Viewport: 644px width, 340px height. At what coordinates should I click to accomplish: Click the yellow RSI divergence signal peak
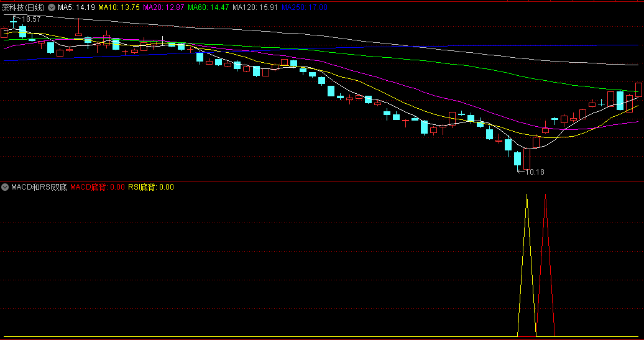pos(527,195)
